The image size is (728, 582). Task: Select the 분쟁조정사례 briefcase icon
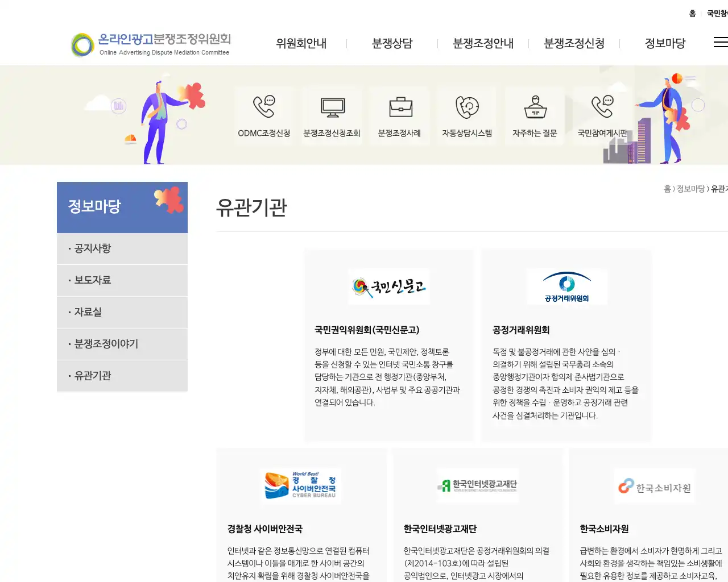click(x=400, y=114)
